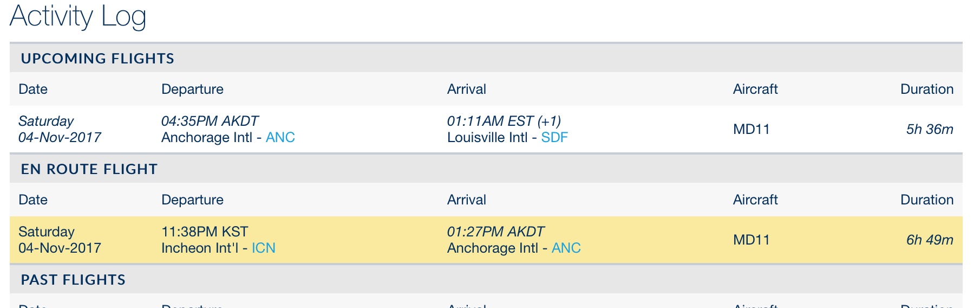Click Departure column header under En Route Flight
980x308 pixels.
(192, 200)
